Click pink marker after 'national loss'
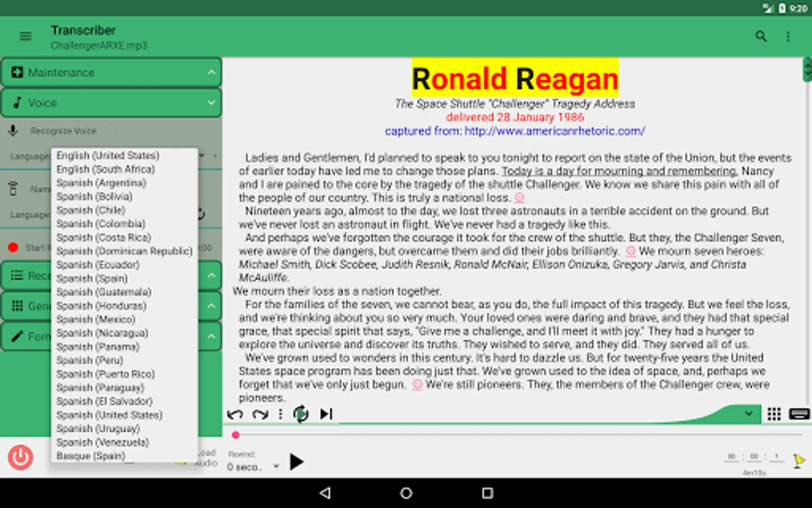The image size is (812, 508). 519,198
